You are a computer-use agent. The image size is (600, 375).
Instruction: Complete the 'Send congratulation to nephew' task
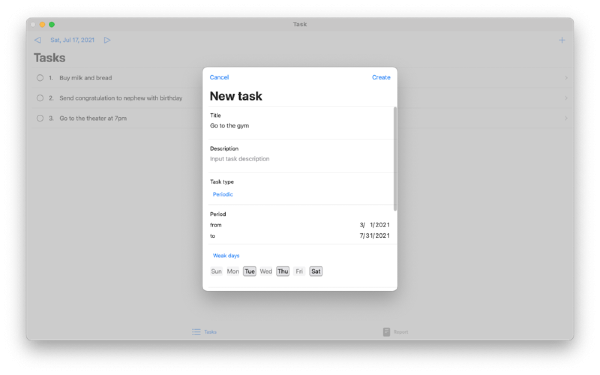tap(40, 98)
